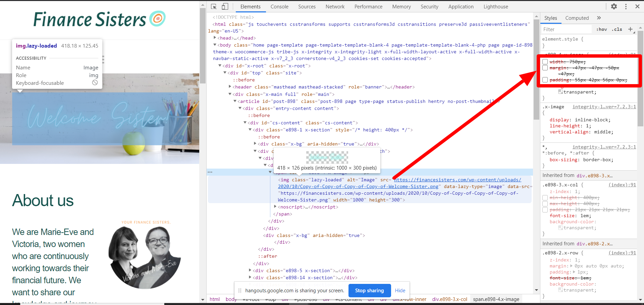Open (index):91 source link for .e898-3.x-col

click(622, 185)
